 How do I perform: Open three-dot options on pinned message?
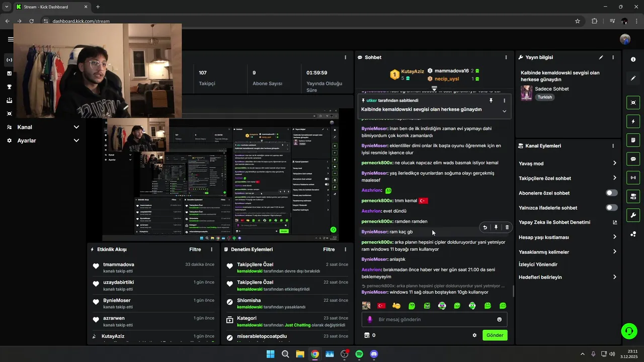pos(504,101)
